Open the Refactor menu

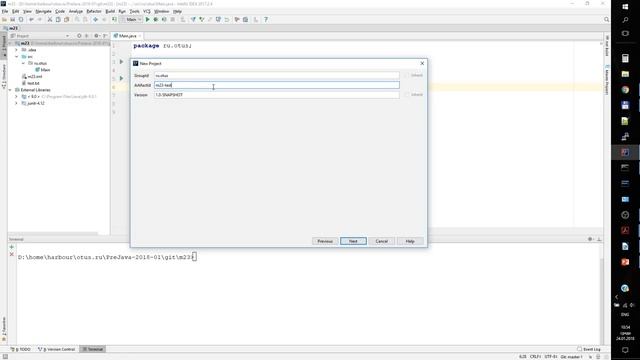[x=94, y=11]
